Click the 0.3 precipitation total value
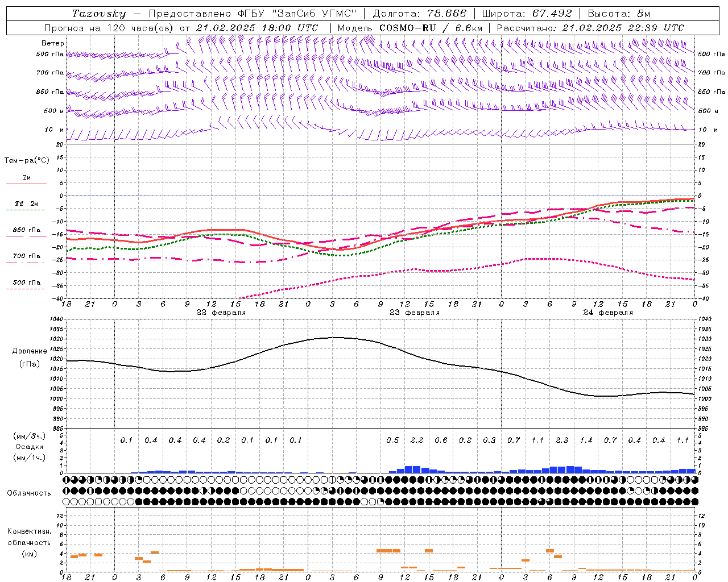728x582 pixels. point(490,440)
